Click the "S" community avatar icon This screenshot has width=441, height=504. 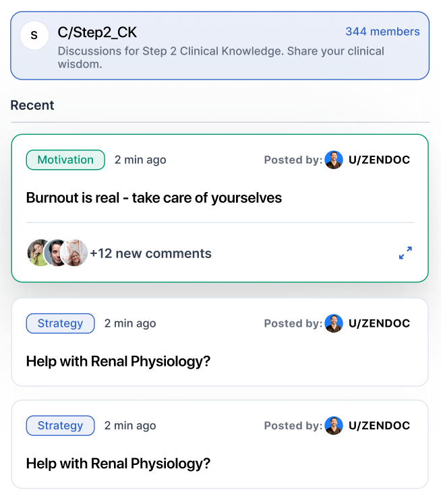[x=34, y=35]
